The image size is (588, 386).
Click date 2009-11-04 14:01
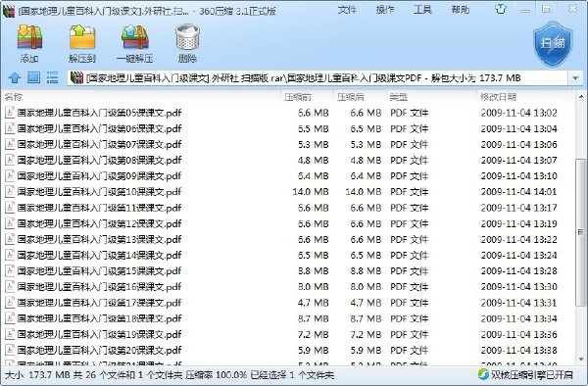click(x=519, y=191)
